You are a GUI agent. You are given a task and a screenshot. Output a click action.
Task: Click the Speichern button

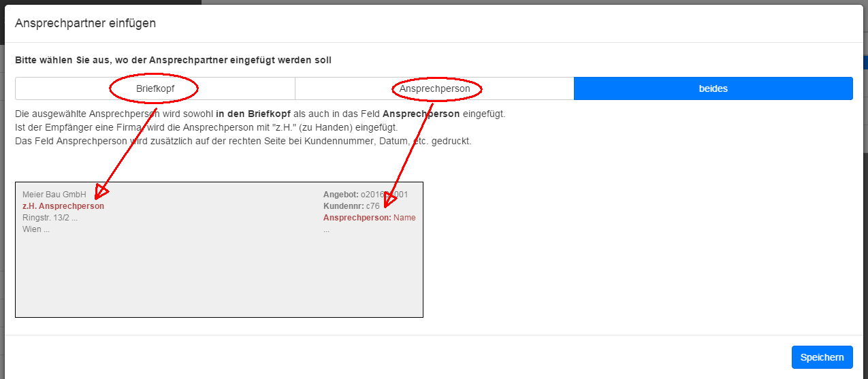[x=822, y=357]
